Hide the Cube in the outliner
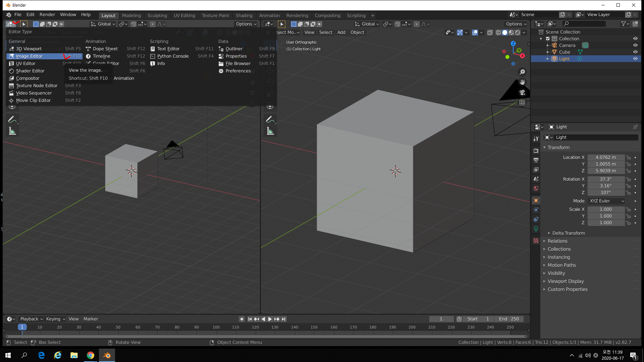 tap(635, 52)
